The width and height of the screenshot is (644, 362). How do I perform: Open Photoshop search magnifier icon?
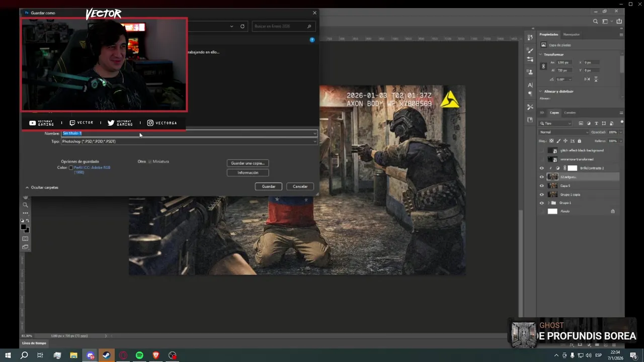(595, 21)
